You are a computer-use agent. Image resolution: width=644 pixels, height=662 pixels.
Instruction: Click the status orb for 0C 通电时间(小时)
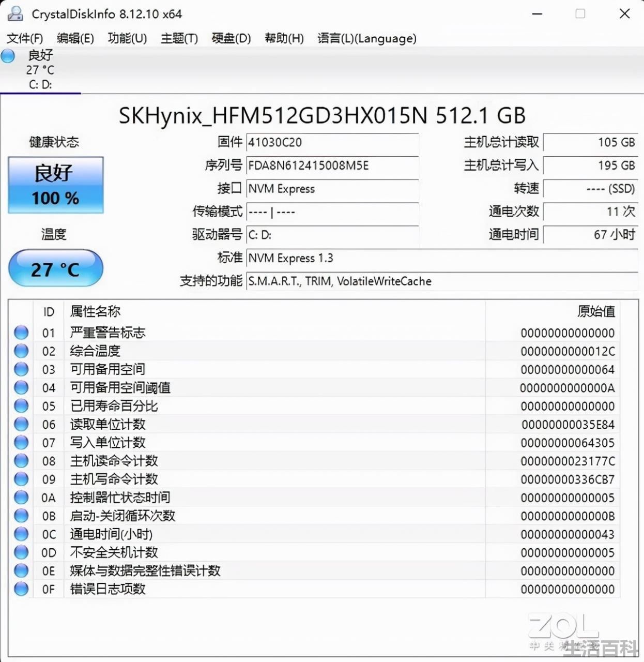point(21,534)
